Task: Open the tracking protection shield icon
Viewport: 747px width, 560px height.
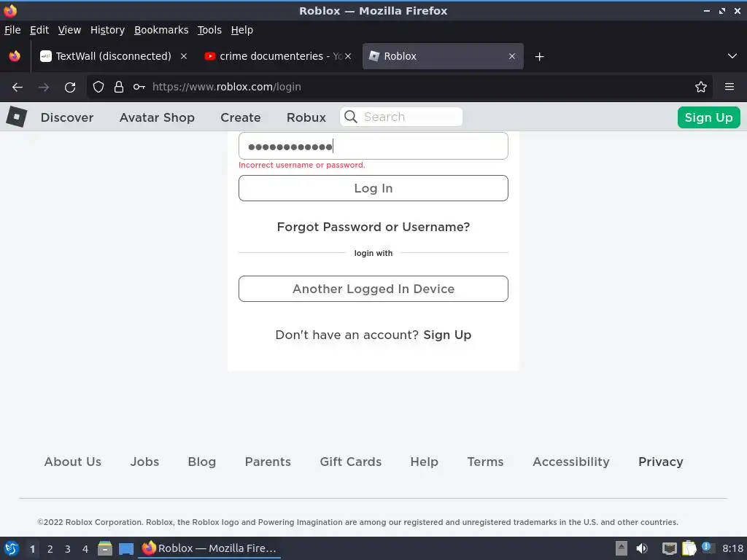Action: 98,87
